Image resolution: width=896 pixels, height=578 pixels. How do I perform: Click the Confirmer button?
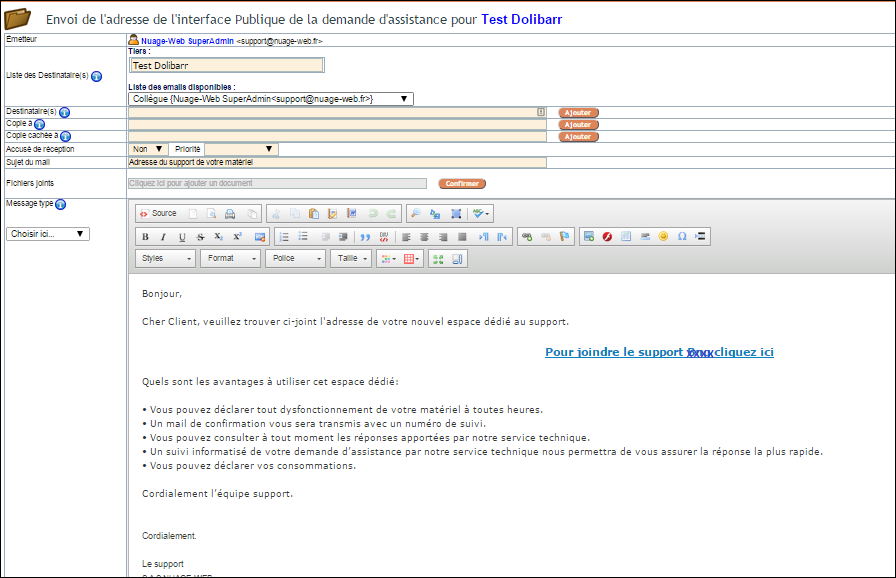tap(462, 183)
